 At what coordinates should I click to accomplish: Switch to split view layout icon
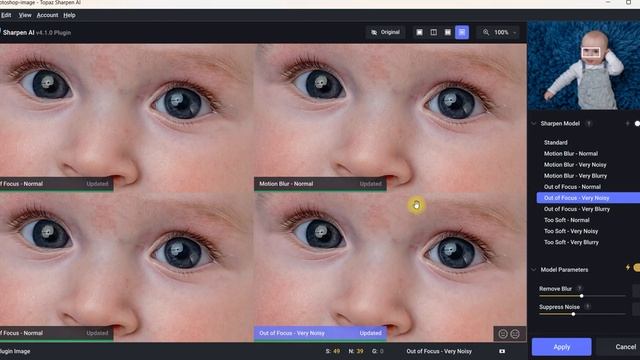coord(433,32)
